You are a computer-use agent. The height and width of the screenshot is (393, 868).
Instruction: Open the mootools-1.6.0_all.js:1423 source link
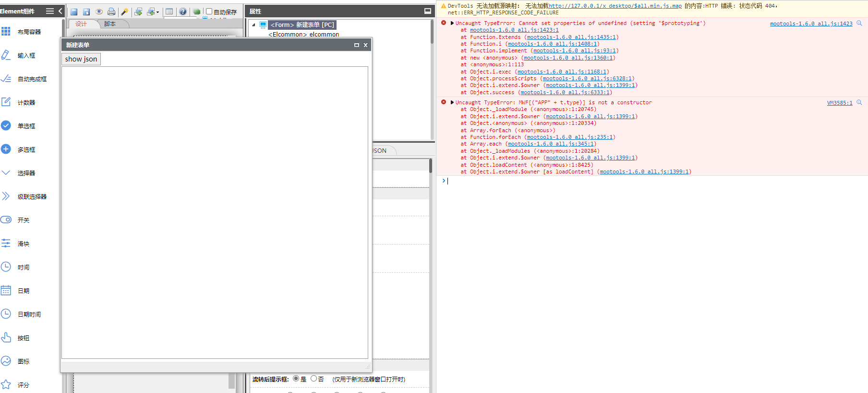click(811, 24)
